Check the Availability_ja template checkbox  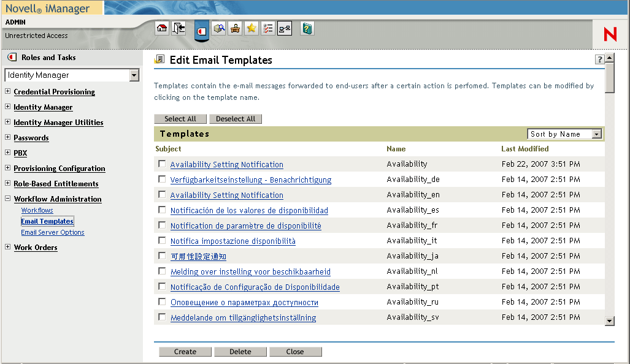tap(162, 256)
